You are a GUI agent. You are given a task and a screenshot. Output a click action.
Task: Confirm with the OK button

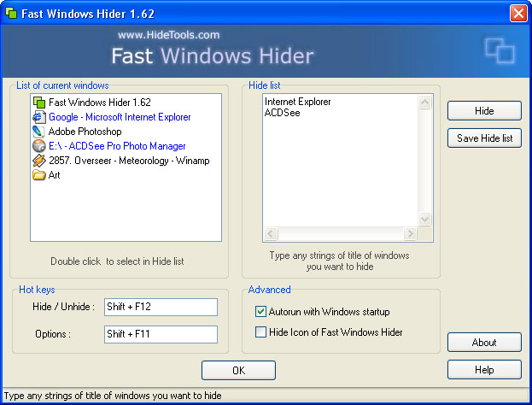tap(238, 370)
